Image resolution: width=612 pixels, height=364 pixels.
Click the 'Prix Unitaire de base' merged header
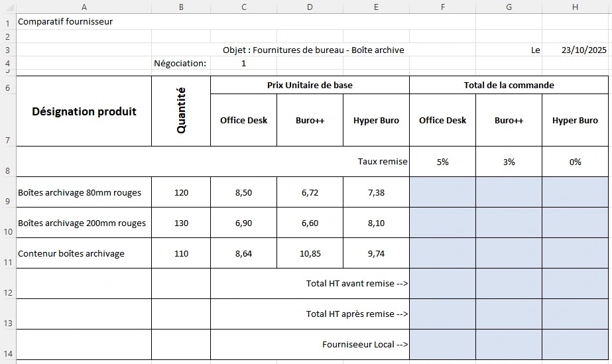click(x=310, y=85)
